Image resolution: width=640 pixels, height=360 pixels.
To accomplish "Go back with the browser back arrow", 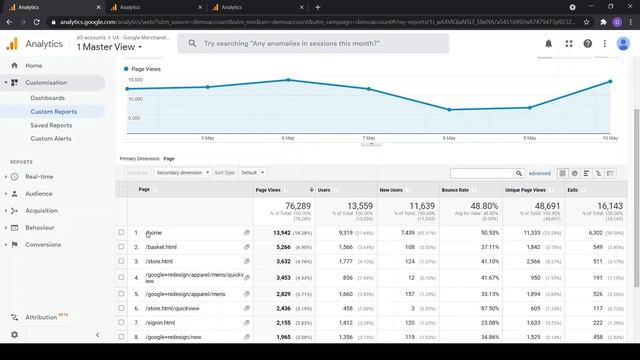I will click(9, 22).
